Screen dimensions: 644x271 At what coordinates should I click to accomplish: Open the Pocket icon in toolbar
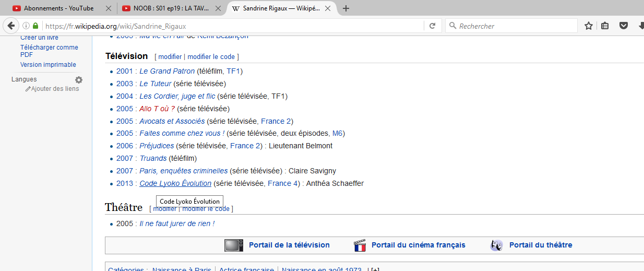(623, 26)
